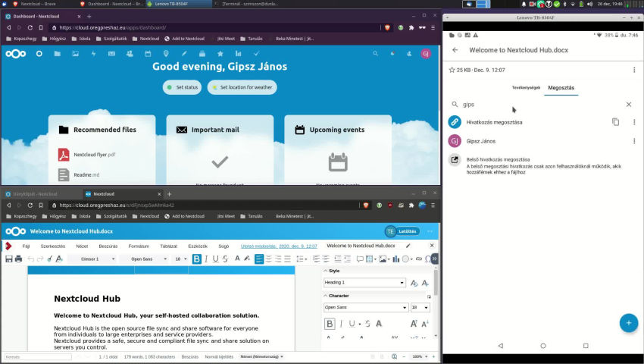Open Heading 1 style dropdown in sidebar
The height and width of the screenshot is (364, 644).
click(x=364, y=283)
